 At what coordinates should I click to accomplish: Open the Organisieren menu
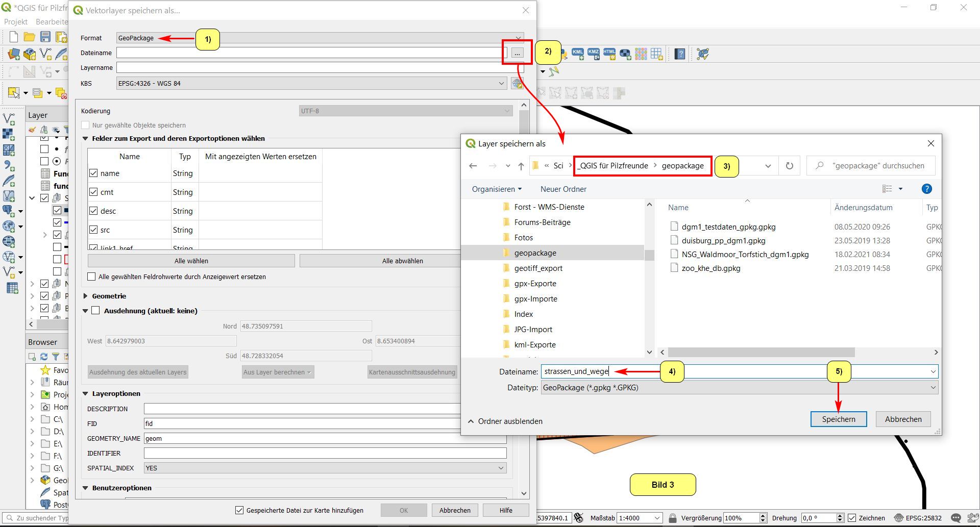[496, 189]
